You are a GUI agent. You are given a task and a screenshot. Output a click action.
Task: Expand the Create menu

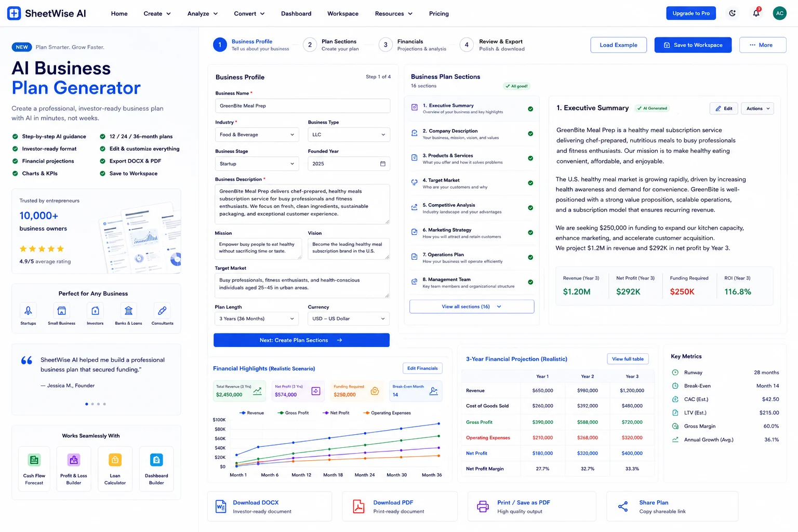click(157, 14)
